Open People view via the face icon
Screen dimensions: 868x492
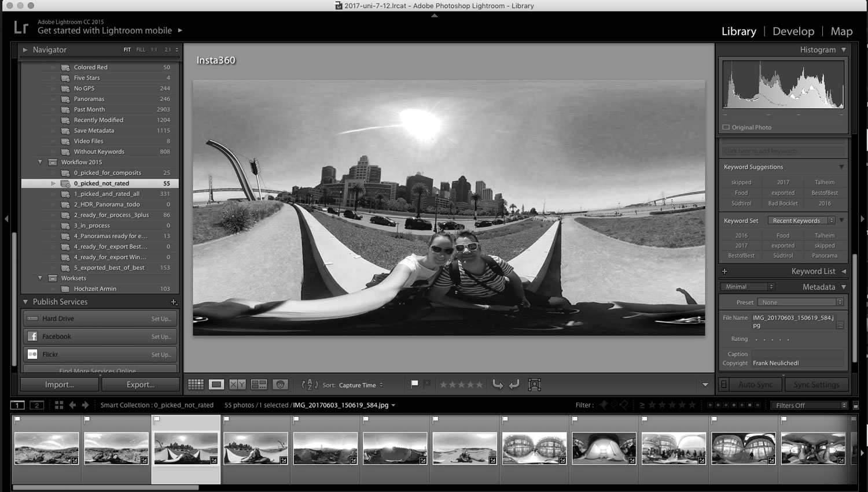281,384
